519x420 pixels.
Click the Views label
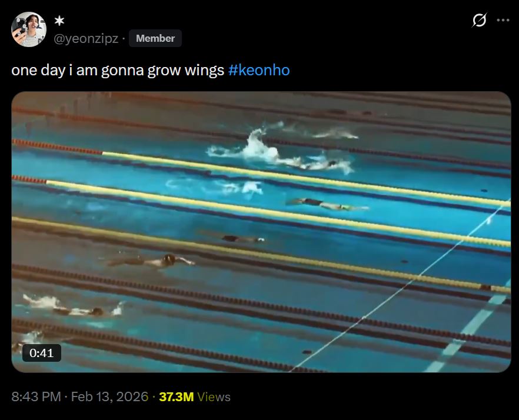pyautogui.click(x=214, y=396)
